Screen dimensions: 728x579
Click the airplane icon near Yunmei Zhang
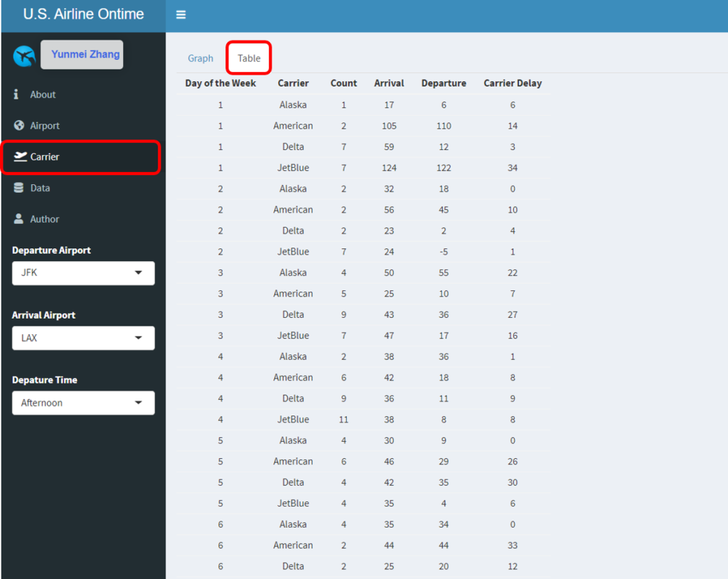[x=23, y=55]
